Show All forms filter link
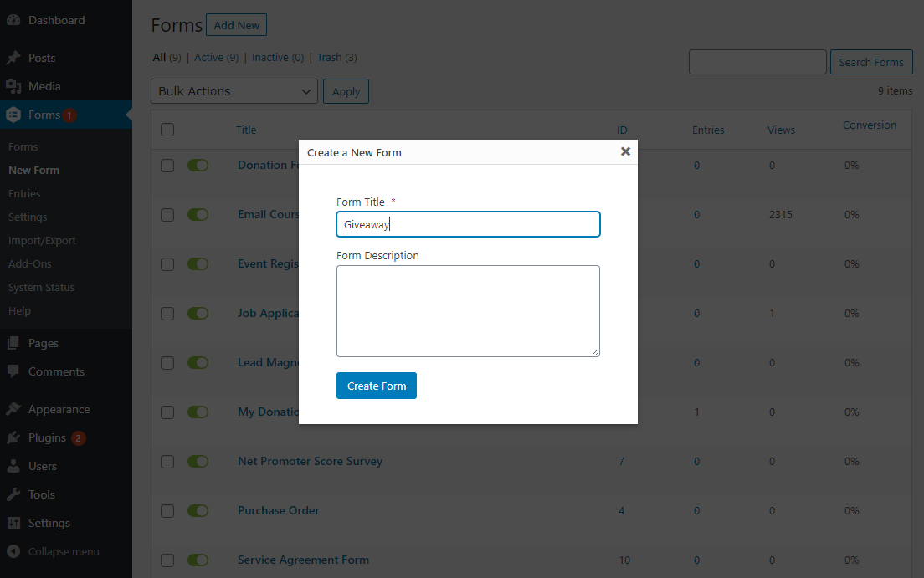The width and height of the screenshot is (924, 578). [x=159, y=57]
